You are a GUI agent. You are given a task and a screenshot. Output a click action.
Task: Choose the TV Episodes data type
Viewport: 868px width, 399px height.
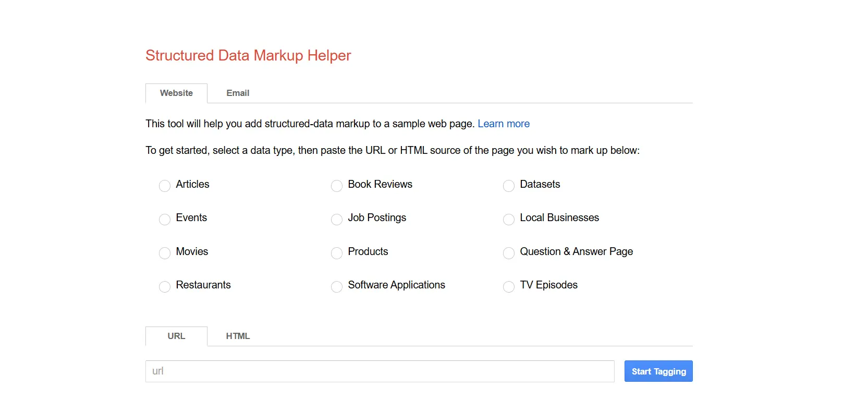[x=509, y=286]
